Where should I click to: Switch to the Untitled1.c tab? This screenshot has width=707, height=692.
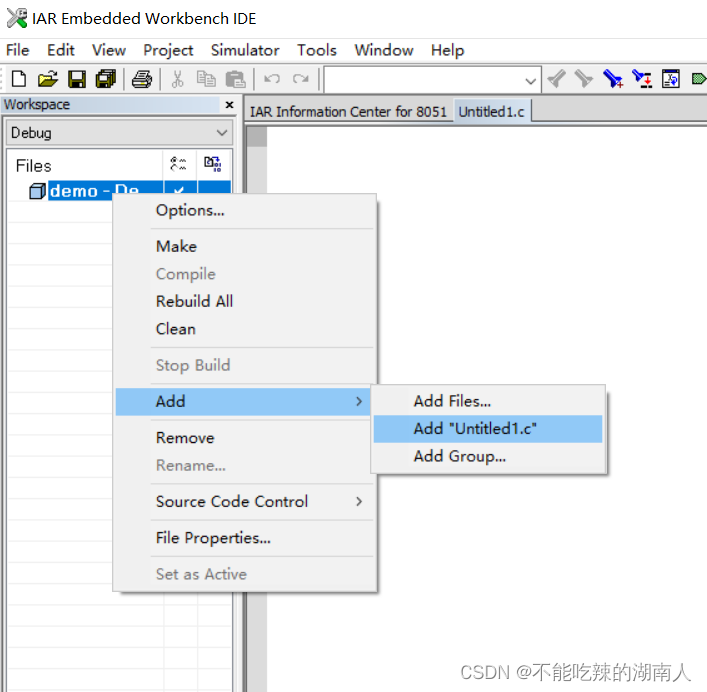point(491,112)
